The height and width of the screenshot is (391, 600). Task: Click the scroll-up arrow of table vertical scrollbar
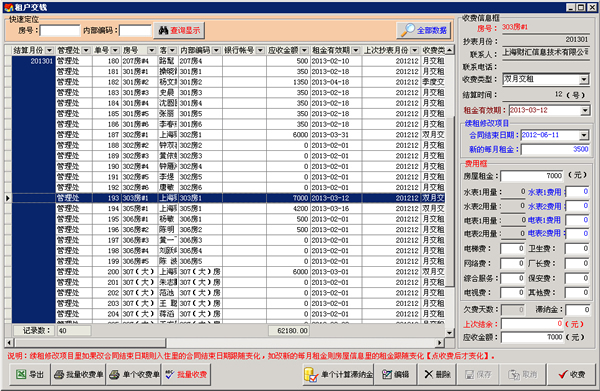(x=449, y=51)
